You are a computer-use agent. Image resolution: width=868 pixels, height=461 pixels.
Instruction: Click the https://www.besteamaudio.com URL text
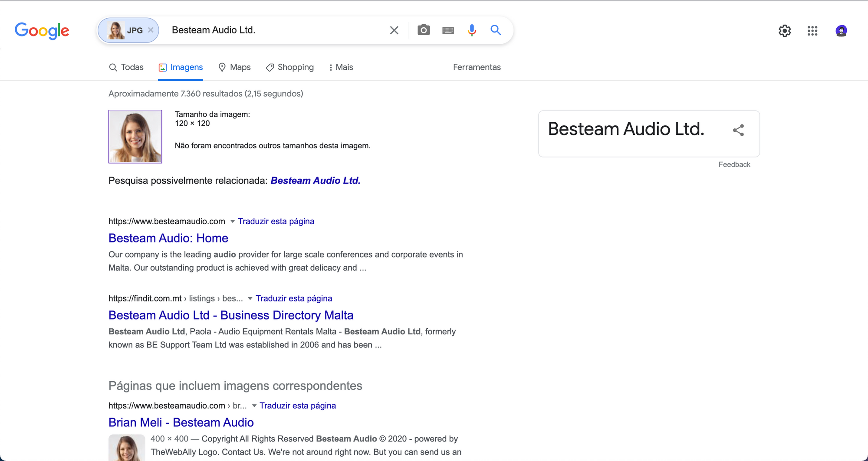coord(167,222)
